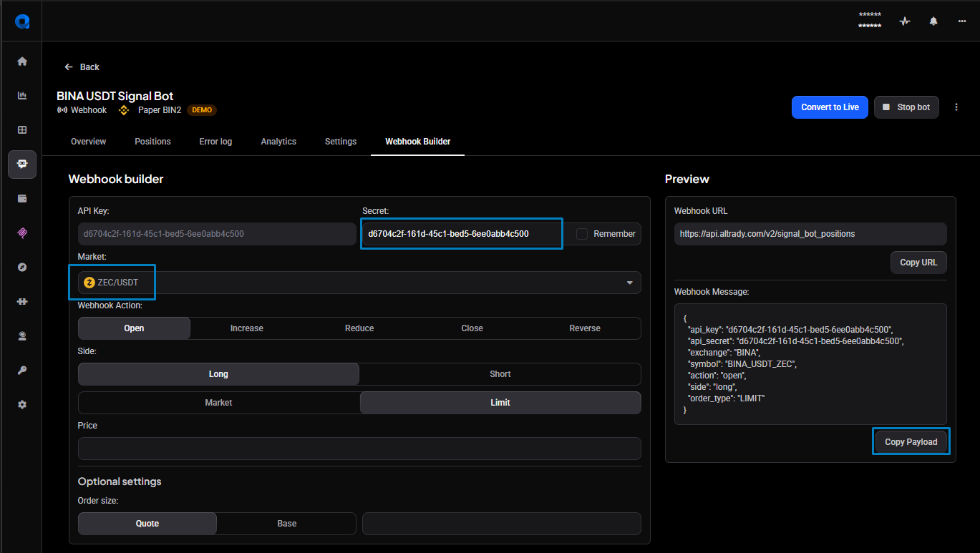Click the BINA USDT Signal Bot title
This screenshot has width=980, height=553.
pyautogui.click(x=115, y=96)
